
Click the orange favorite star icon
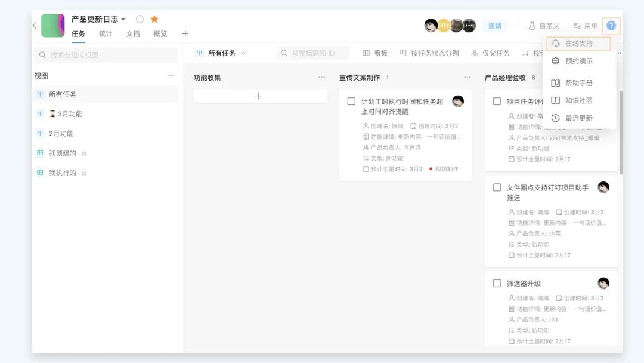154,19
